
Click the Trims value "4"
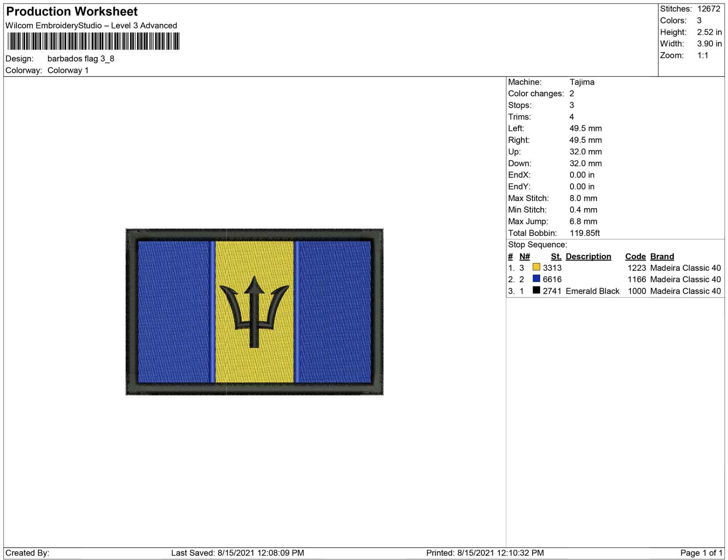pos(572,117)
